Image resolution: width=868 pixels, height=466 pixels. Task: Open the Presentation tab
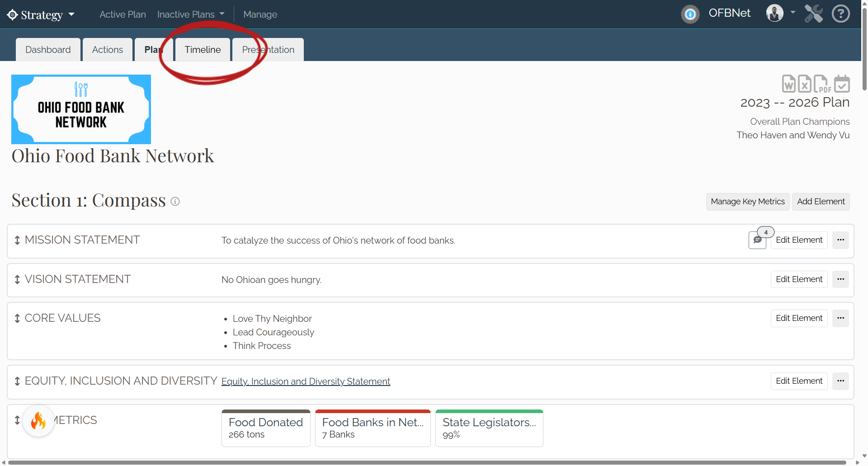(x=268, y=50)
